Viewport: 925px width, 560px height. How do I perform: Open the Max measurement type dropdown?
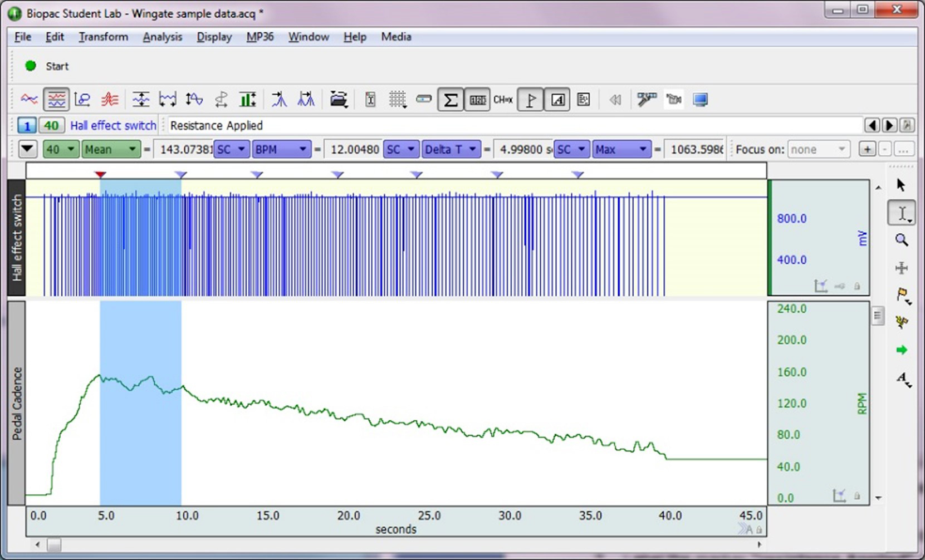tap(621, 149)
